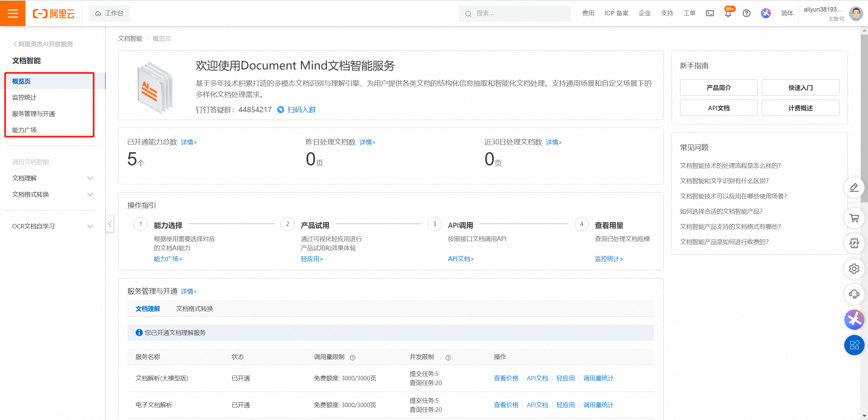Screen dimensions: 868x420
Task: Open the 简体 language selector
Action: [x=787, y=13]
